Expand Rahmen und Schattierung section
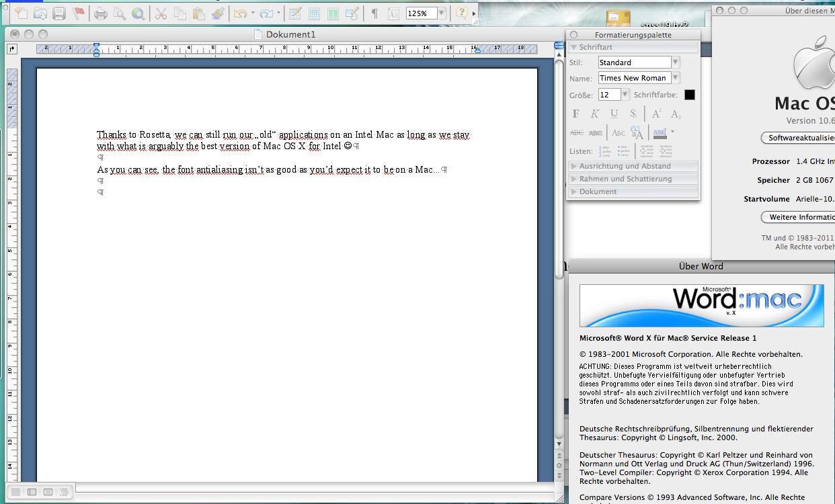Image resolution: width=835 pixels, height=504 pixels. 633,179
